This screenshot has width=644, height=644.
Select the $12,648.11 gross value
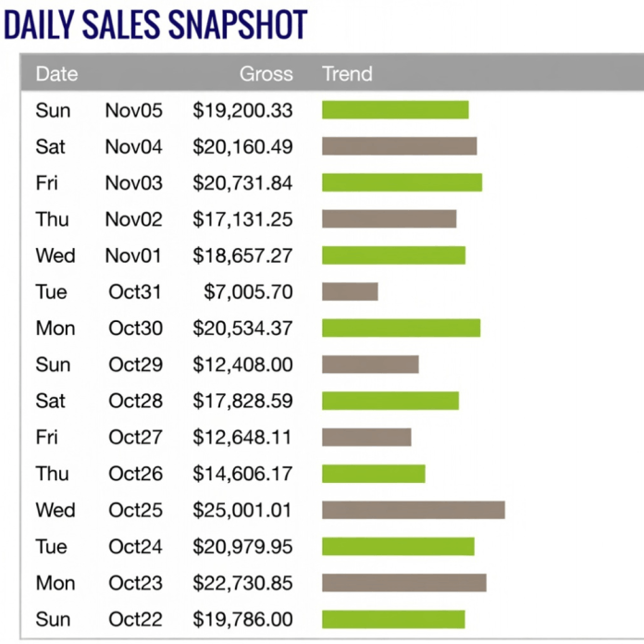click(x=242, y=437)
